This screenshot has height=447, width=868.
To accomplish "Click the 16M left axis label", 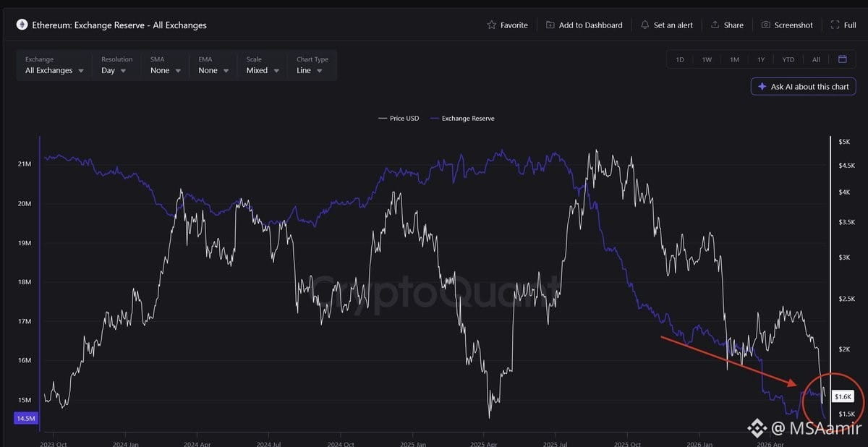I will click(x=24, y=361).
